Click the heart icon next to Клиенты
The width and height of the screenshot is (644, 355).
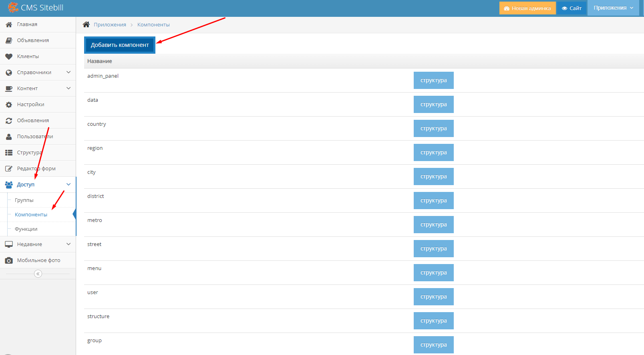9,56
